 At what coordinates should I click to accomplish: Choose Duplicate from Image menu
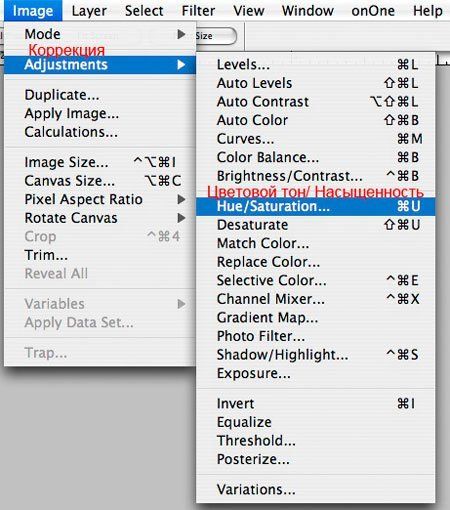coord(100,95)
